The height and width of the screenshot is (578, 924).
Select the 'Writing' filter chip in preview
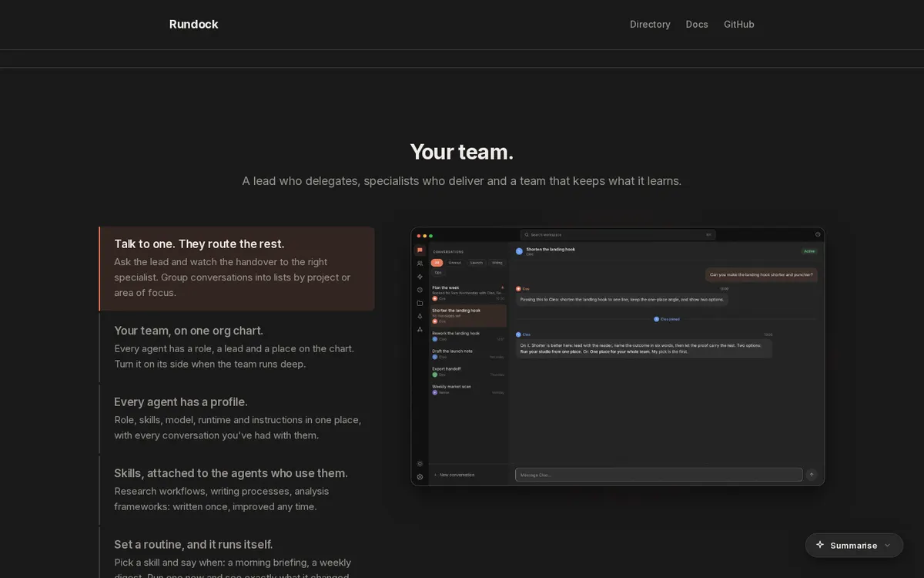coord(497,263)
